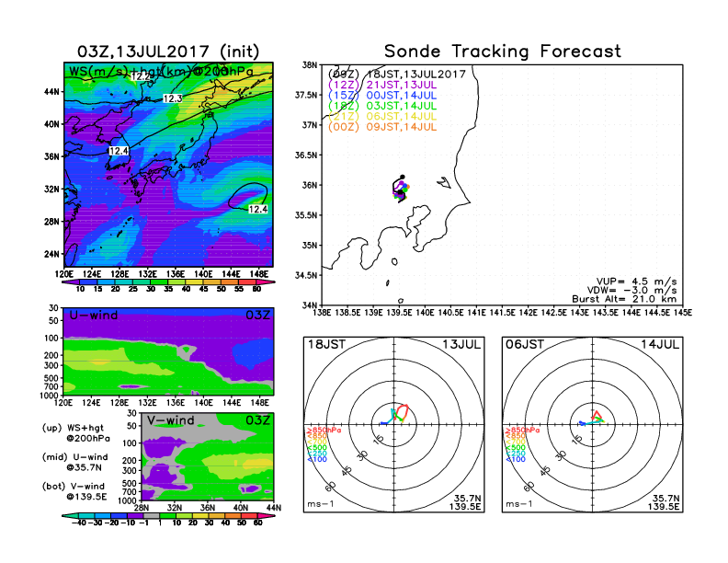Image resolution: width=728 pixels, height=563 pixels.
Task: Click the "(mid) U-wind @35.7N" note
Action: click(x=74, y=462)
